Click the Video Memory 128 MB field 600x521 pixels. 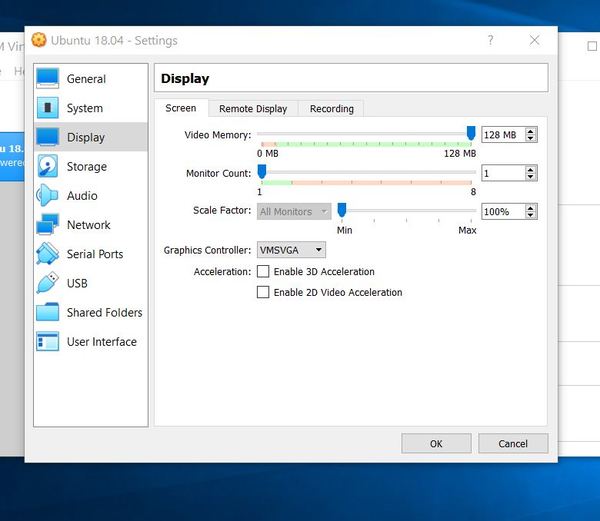click(x=503, y=135)
